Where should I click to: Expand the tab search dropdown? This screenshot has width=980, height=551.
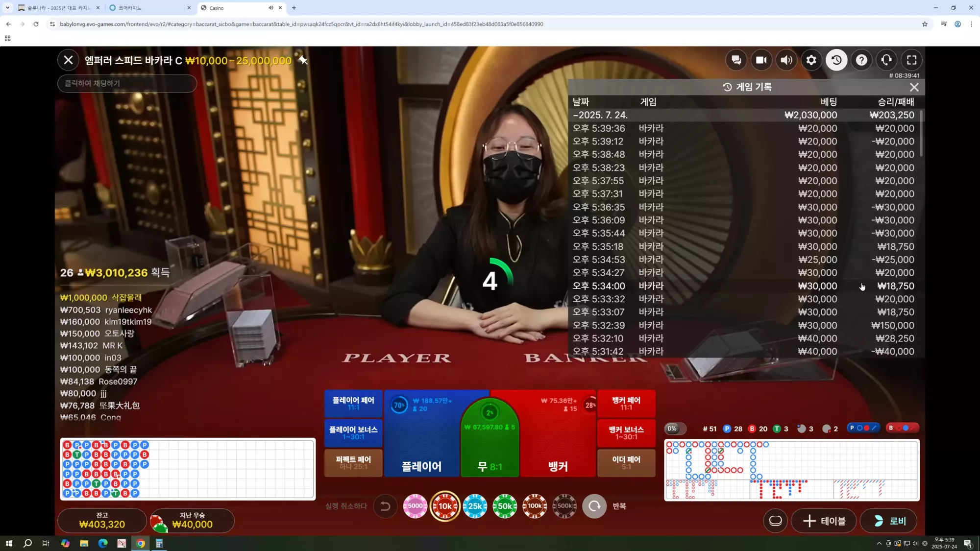click(x=7, y=8)
